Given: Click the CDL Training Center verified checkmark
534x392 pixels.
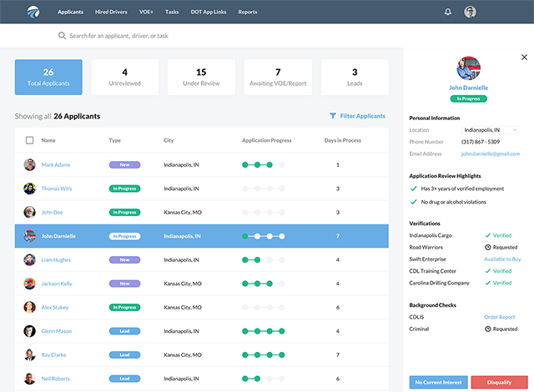Looking at the screenshot, I should pyautogui.click(x=487, y=271).
